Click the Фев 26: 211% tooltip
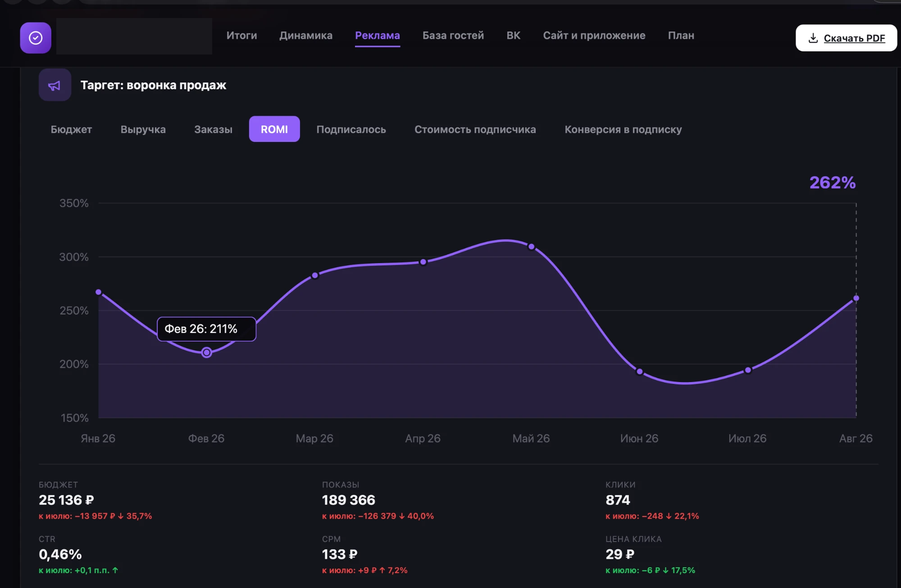 [x=206, y=329]
